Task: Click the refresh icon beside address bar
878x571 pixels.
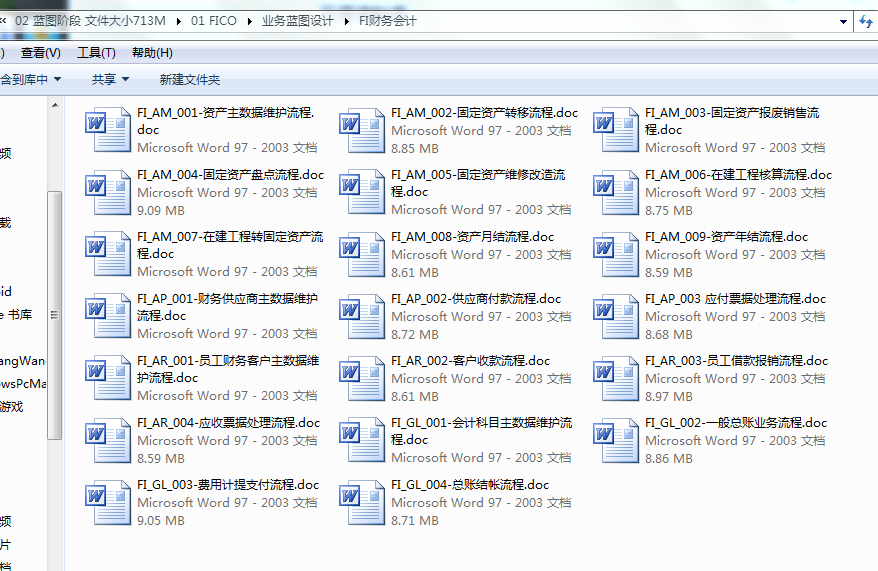Action: coord(866,21)
